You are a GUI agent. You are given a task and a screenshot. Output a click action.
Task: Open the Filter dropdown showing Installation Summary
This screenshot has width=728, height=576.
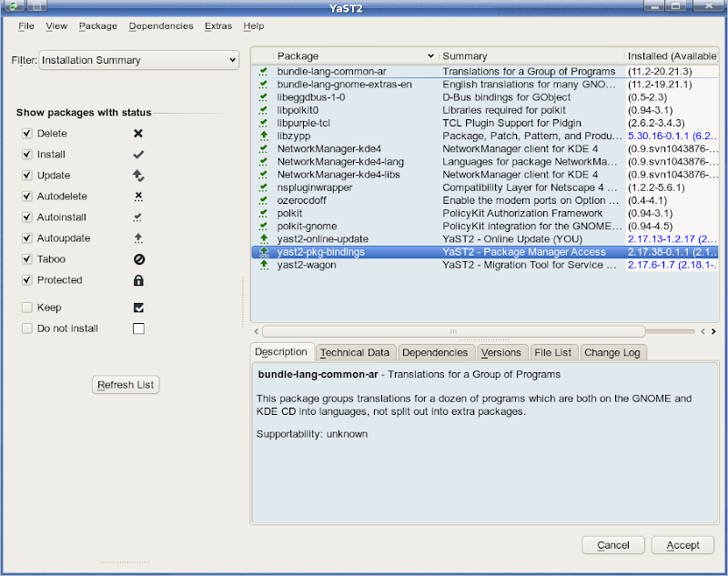tap(138, 60)
